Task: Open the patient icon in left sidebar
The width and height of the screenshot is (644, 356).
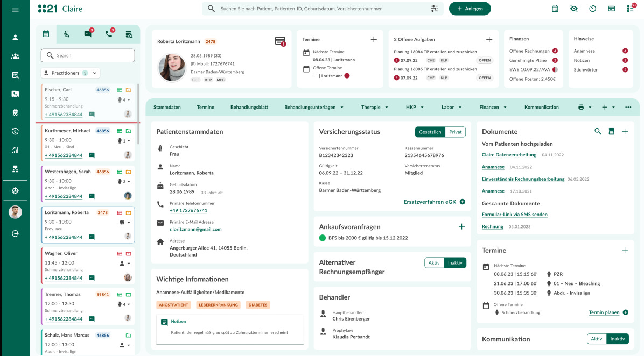Action: tap(15, 37)
